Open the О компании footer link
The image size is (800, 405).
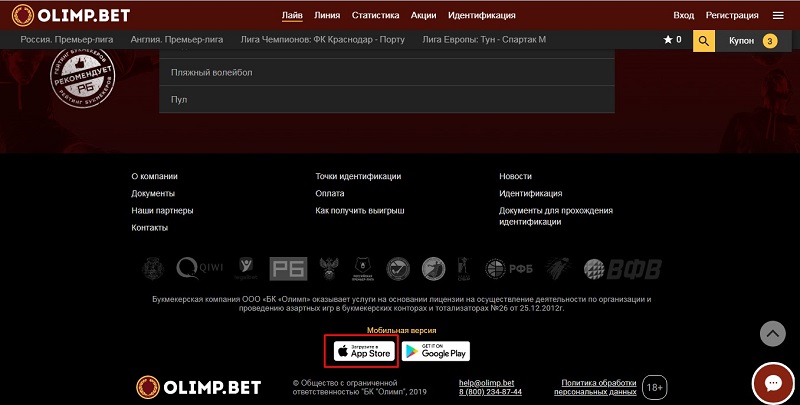pos(155,176)
